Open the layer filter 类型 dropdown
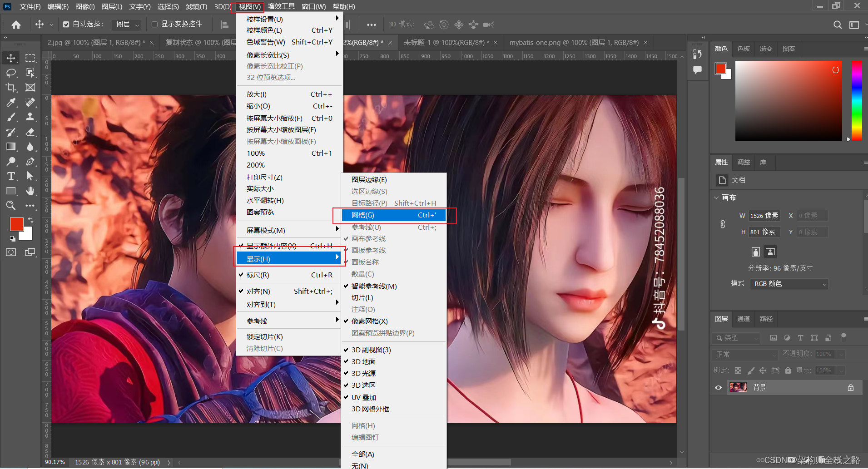Image resolution: width=868 pixels, height=469 pixels. tap(737, 338)
